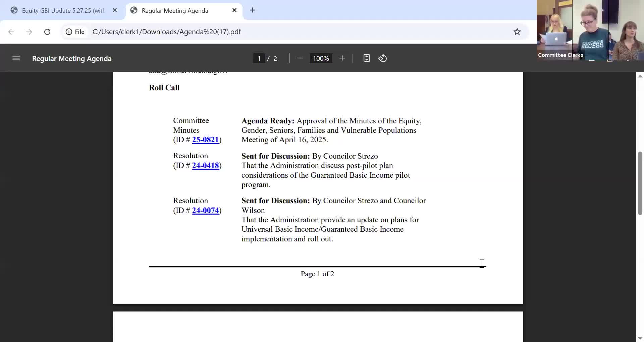Close the Equity GBI Update tab

115,10
